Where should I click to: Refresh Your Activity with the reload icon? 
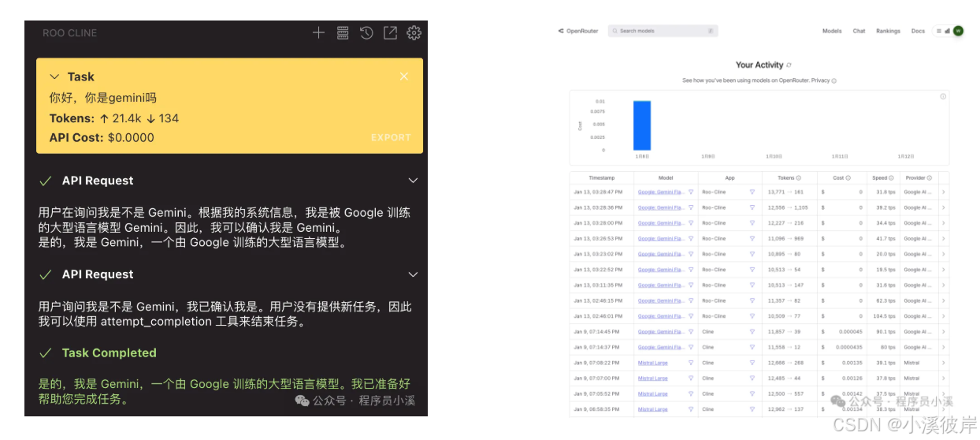tap(789, 65)
